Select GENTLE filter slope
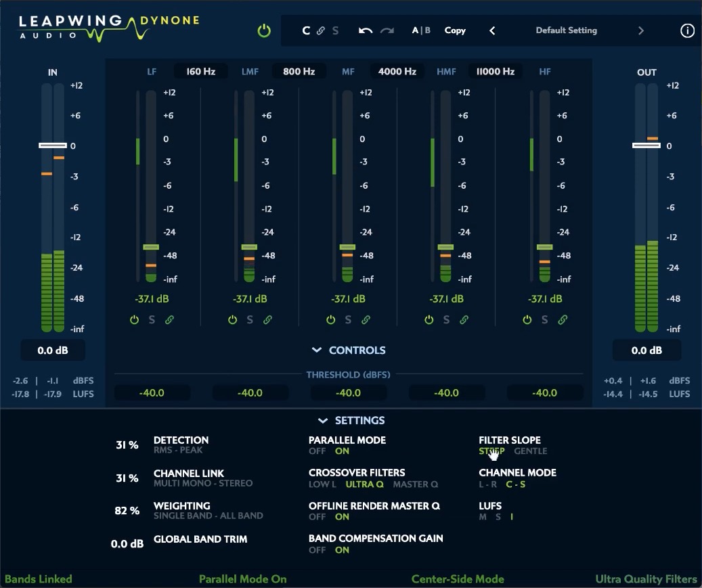702x588 pixels. pos(531,451)
